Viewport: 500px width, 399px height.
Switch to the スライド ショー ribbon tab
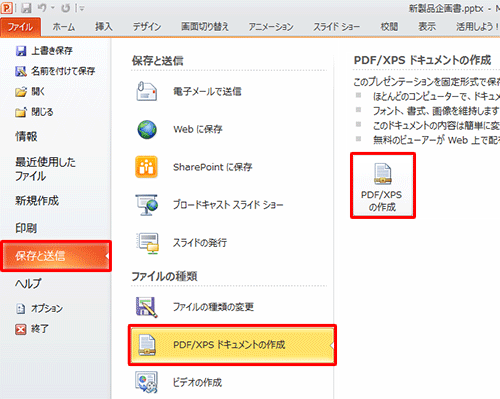pyautogui.click(x=336, y=27)
